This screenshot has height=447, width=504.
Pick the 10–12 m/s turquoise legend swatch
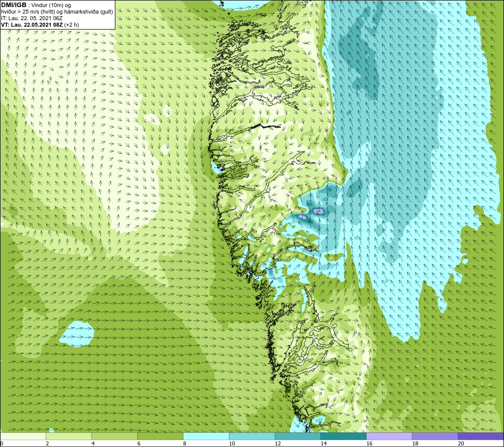point(252,436)
